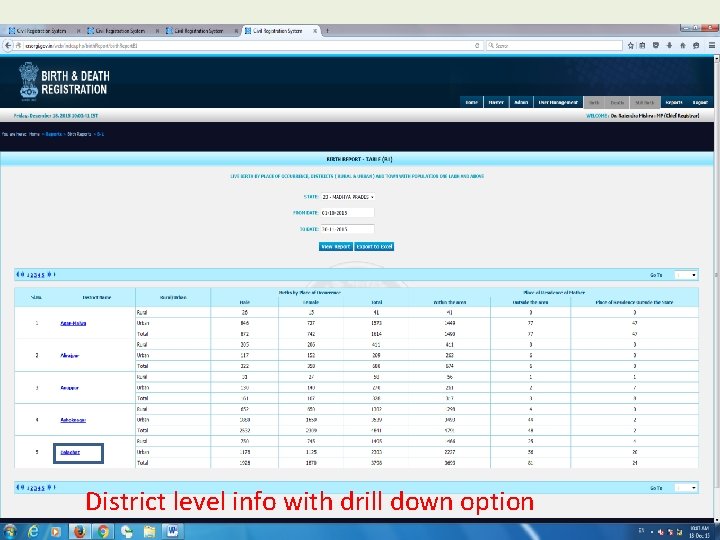Image resolution: width=720 pixels, height=540 pixels.
Task: Click the Windows Start orb
Action: tap(9, 531)
